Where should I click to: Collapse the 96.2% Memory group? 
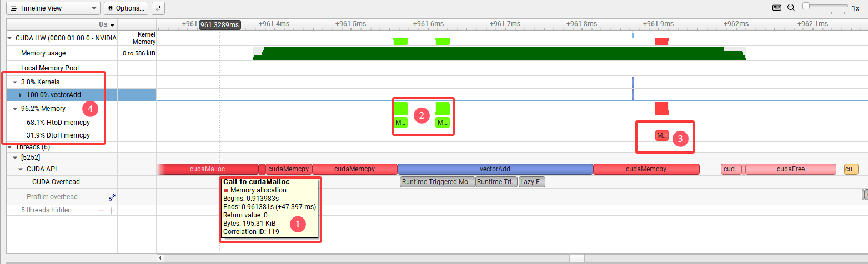pyautogui.click(x=15, y=109)
